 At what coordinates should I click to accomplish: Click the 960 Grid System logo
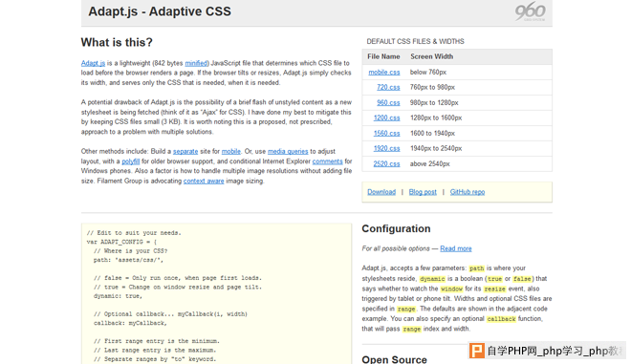[x=531, y=11]
